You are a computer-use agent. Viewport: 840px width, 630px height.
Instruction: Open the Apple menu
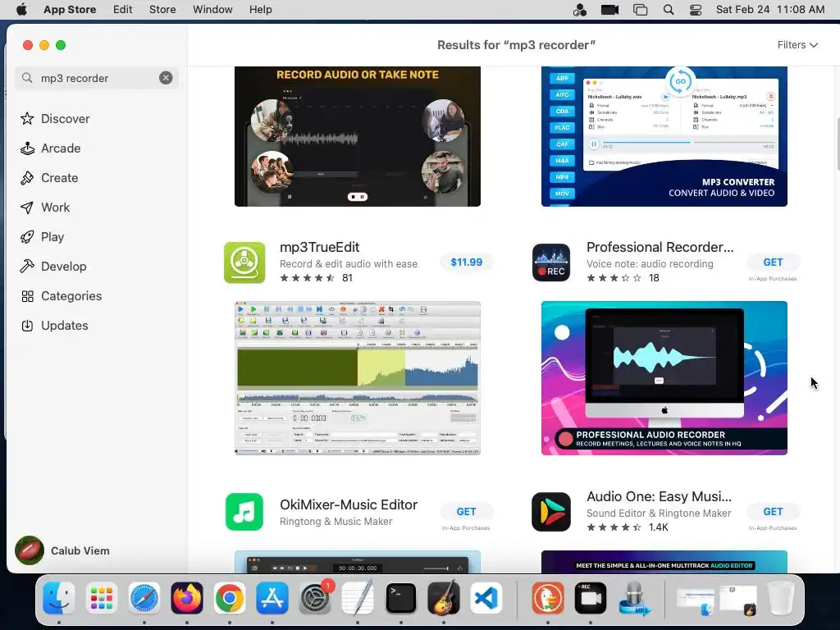point(21,9)
